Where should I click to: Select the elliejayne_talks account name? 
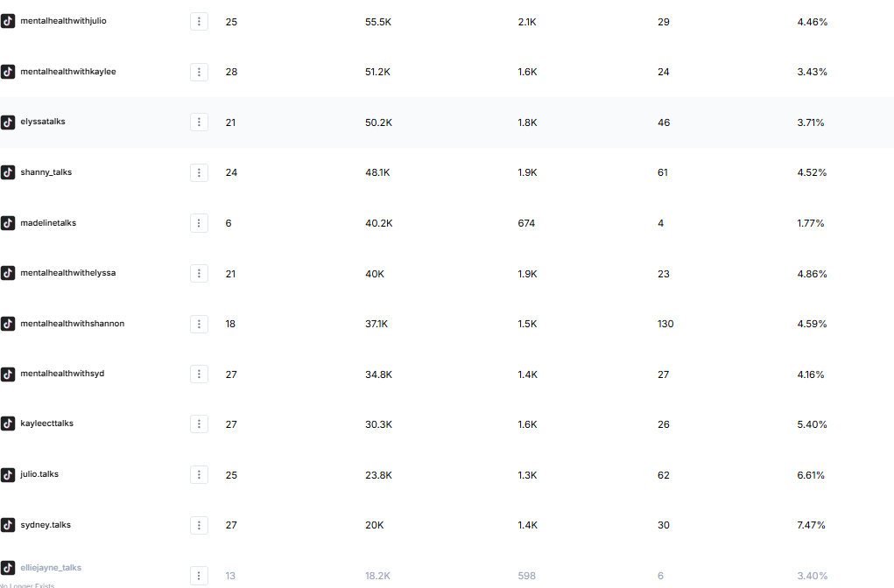[x=51, y=568]
